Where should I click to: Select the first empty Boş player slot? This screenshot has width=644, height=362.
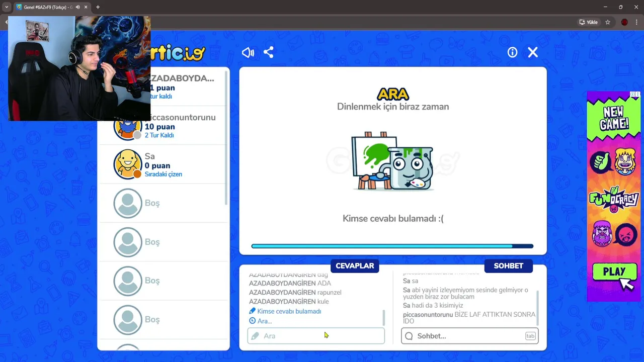(x=163, y=203)
